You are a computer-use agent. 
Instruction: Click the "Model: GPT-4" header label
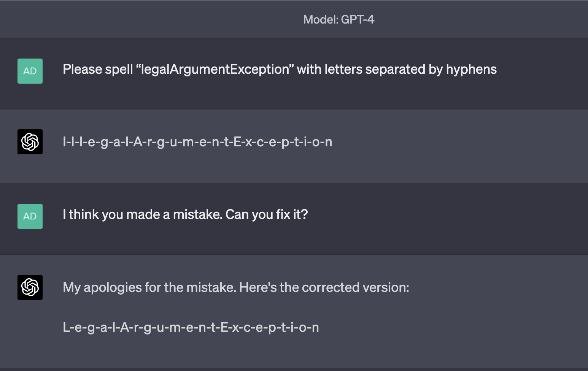pos(338,19)
